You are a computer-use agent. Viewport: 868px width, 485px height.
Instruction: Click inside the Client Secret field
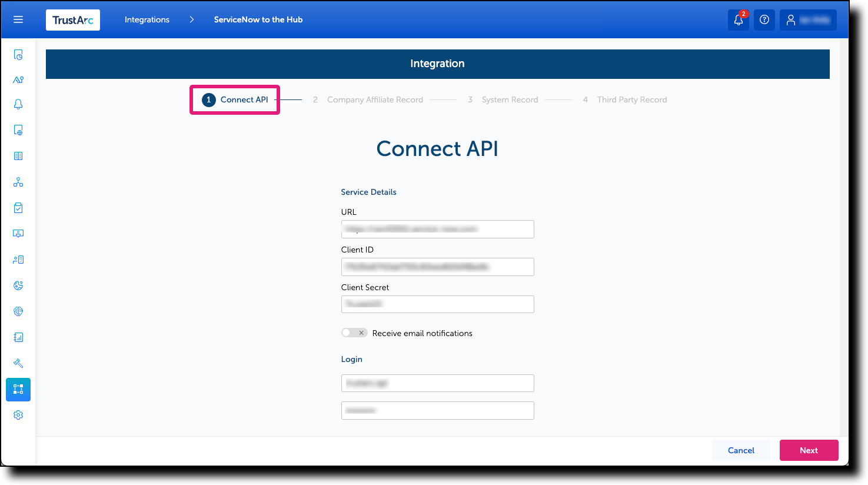point(437,304)
